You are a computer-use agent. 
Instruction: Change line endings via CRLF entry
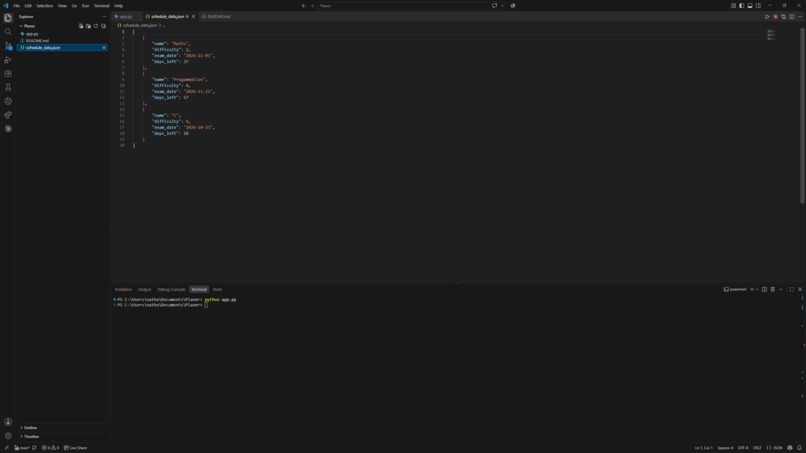click(x=757, y=448)
